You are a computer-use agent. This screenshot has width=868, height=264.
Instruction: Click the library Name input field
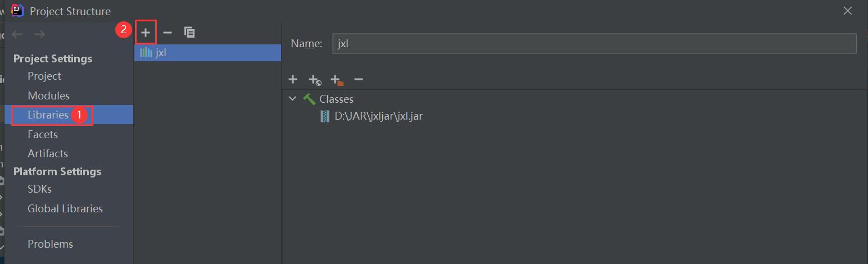click(x=594, y=44)
